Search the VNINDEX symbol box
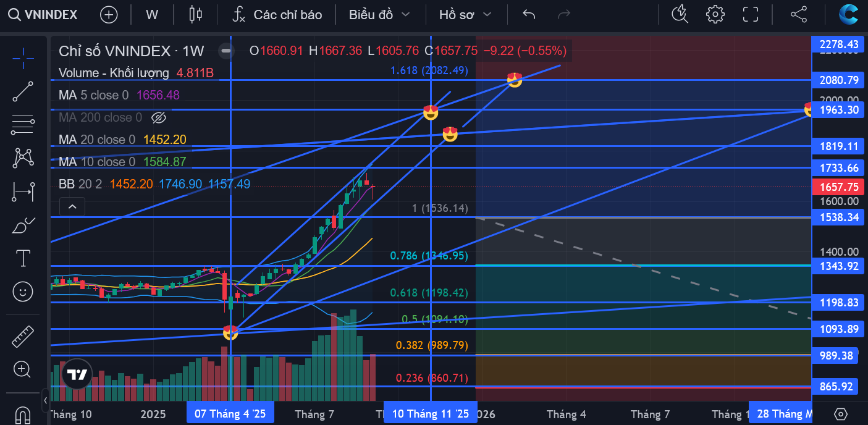868x425 pixels. coord(43,15)
